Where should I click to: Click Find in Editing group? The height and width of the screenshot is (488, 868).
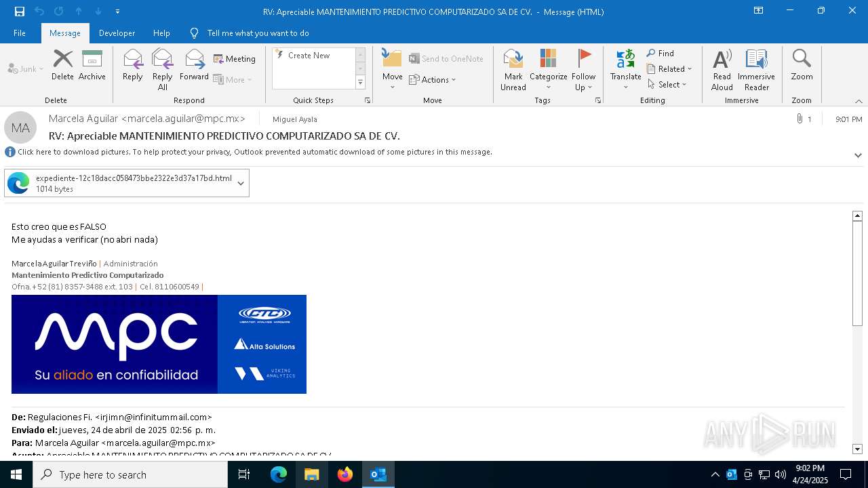tap(660, 54)
